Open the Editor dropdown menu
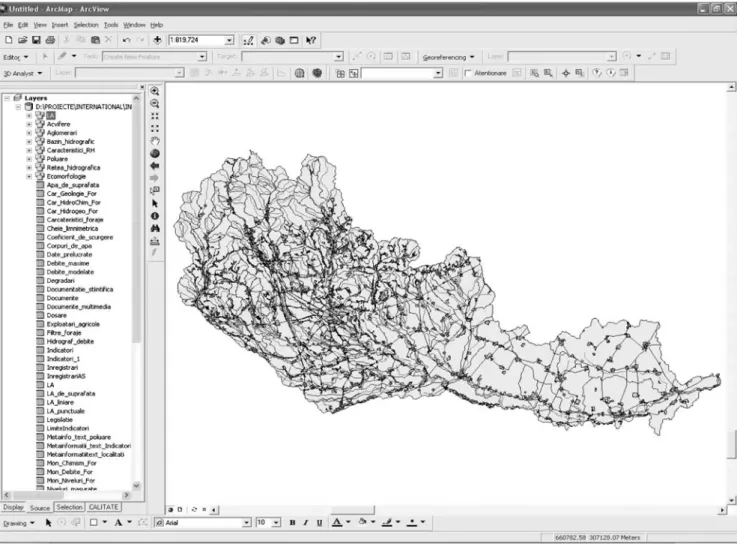 click(16, 57)
